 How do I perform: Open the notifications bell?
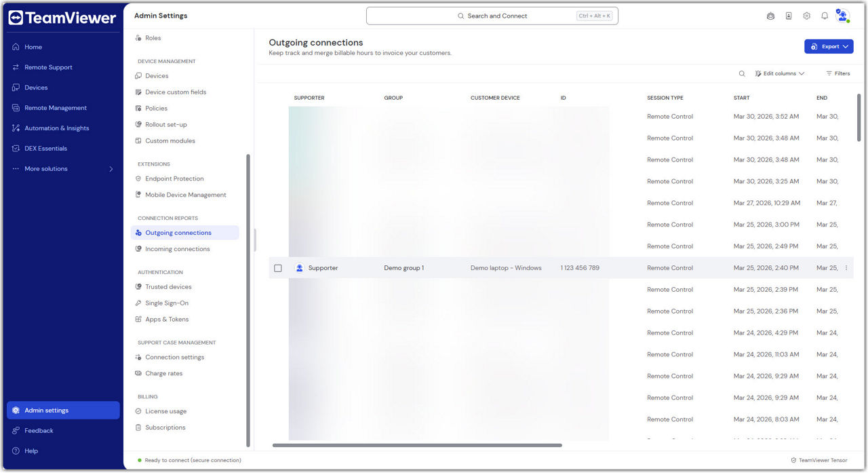pyautogui.click(x=825, y=16)
